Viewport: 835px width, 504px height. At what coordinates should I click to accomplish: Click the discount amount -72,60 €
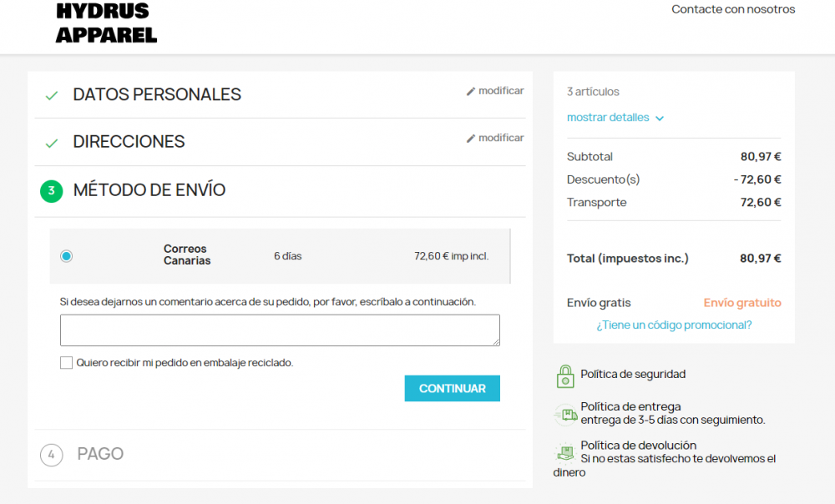[757, 179]
